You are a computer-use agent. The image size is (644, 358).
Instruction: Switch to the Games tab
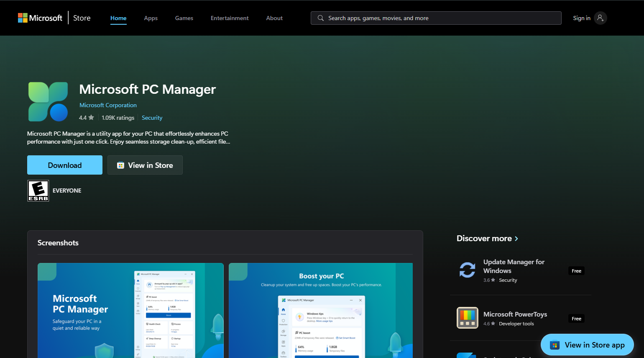(184, 18)
